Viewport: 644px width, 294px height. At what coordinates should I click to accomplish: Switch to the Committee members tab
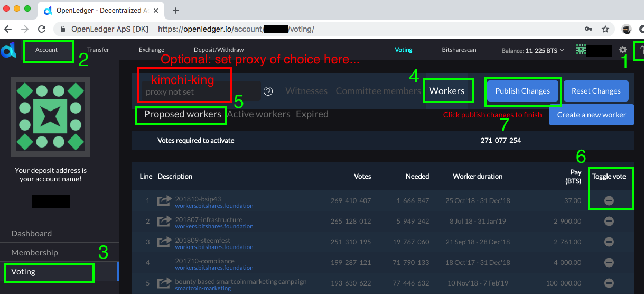click(378, 91)
